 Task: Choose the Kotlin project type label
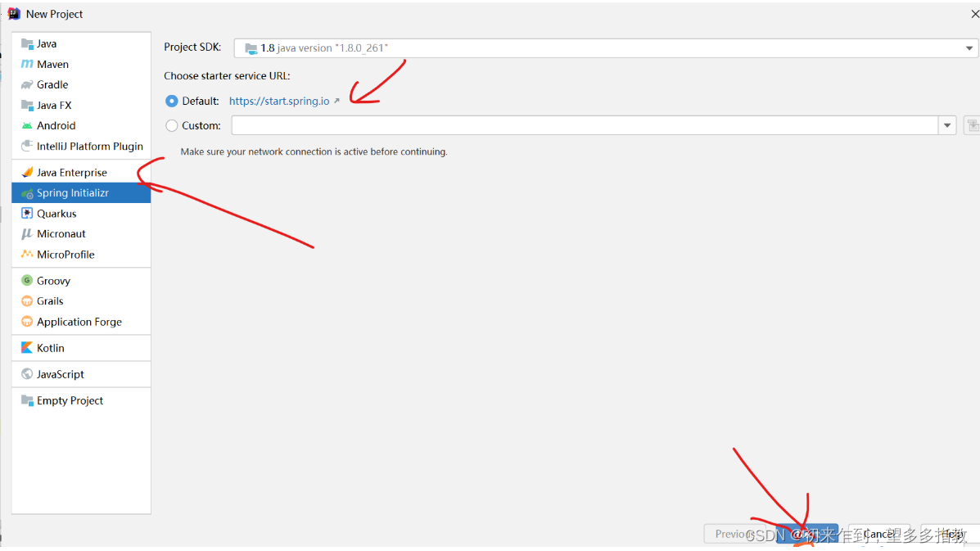click(x=51, y=348)
